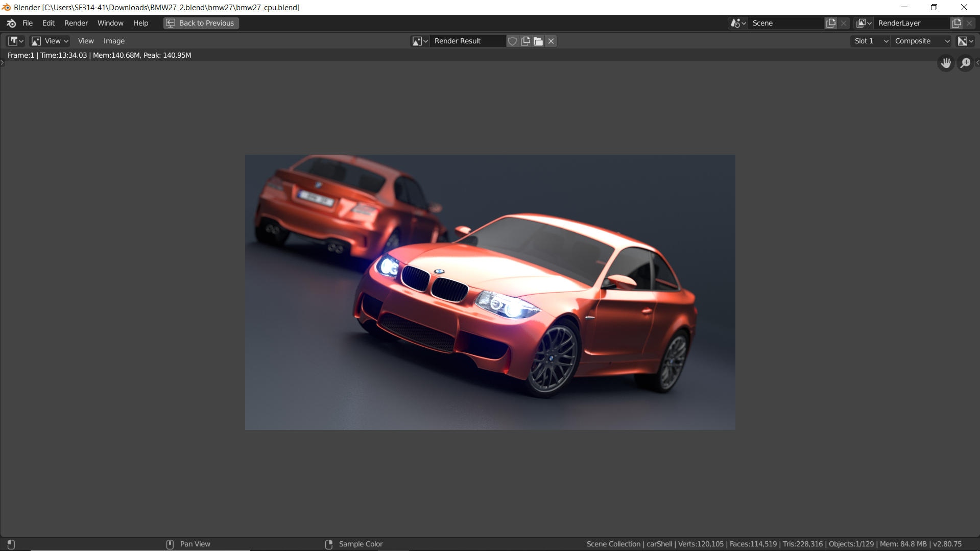Edit the Scene name field
Image resolution: width=980 pixels, height=551 pixels.
coord(786,23)
